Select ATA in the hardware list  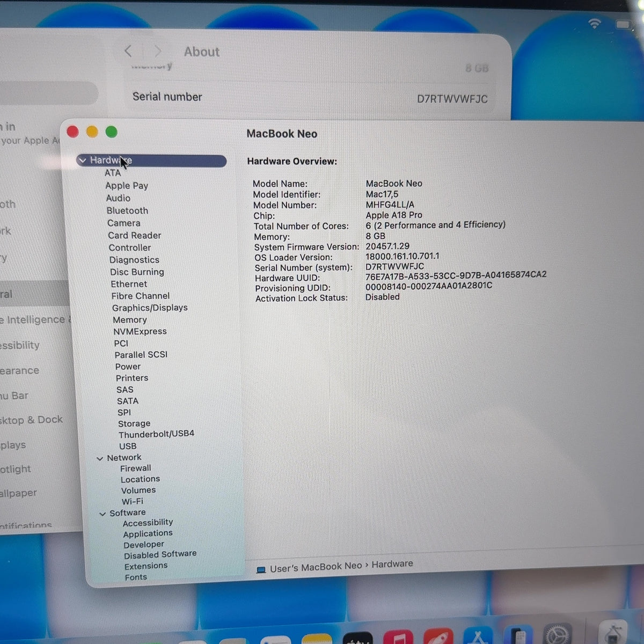coord(113,173)
